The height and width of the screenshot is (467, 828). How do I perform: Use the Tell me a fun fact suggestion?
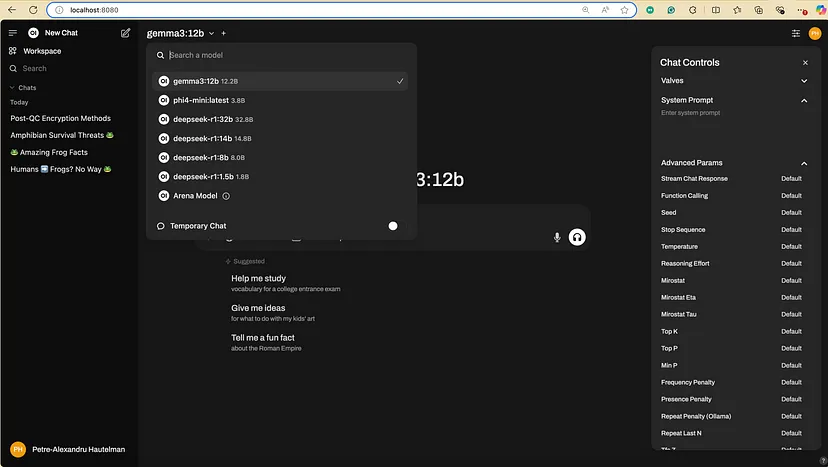pos(266,342)
